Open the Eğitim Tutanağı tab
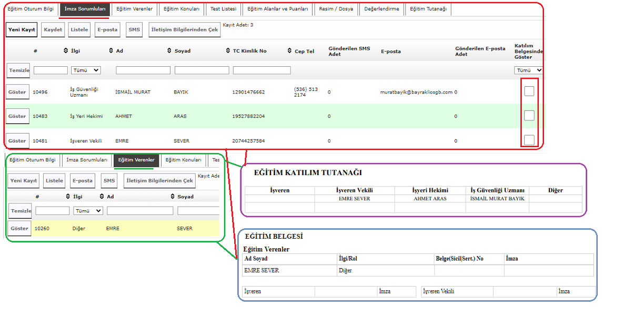Viewport: 644px width, 327px height. (428, 9)
